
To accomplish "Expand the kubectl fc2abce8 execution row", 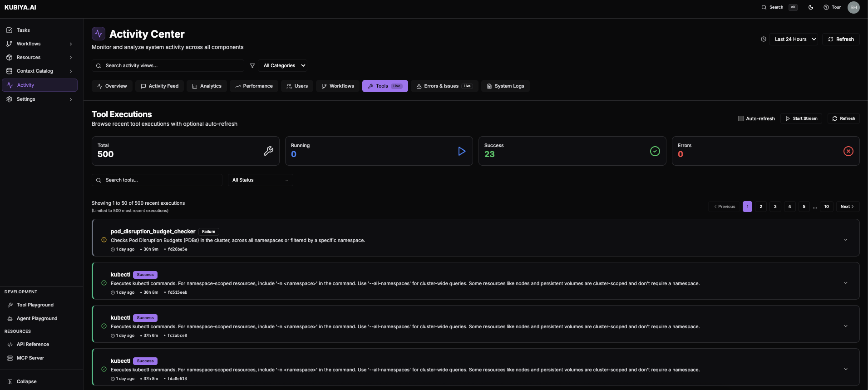I will tap(846, 326).
